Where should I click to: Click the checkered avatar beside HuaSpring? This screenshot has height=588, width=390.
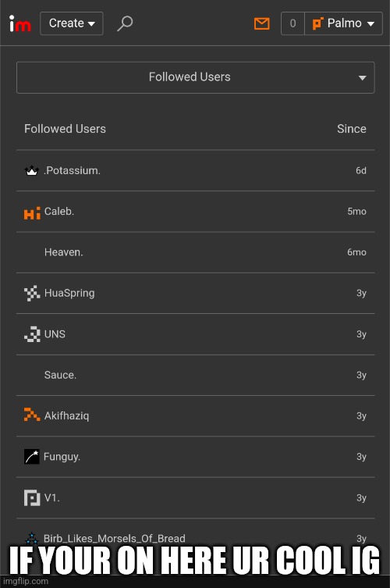pos(32,294)
